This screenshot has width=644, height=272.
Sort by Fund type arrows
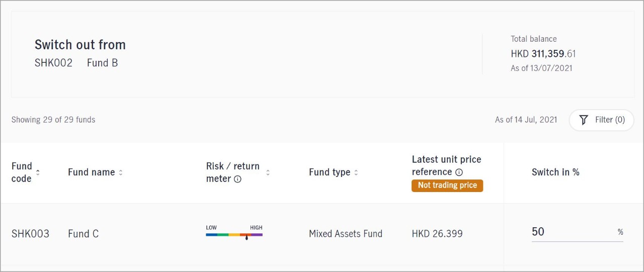point(356,172)
